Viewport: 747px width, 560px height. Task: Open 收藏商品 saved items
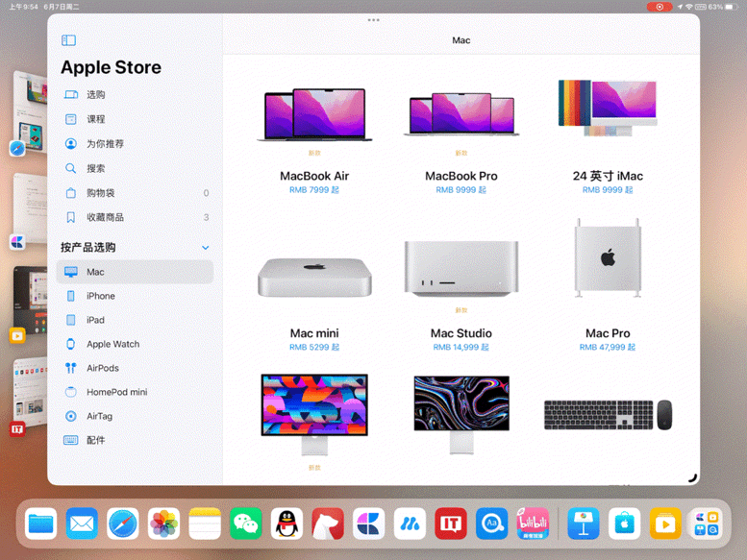(x=135, y=217)
